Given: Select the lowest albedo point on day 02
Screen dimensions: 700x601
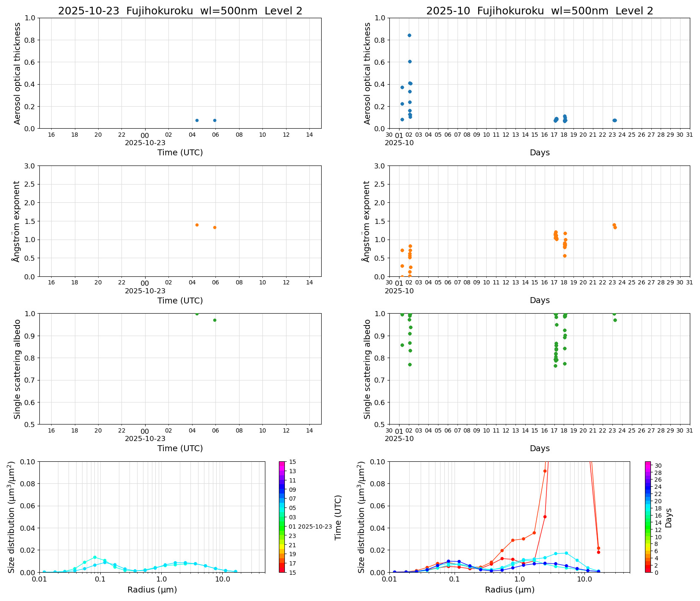Looking at the screenshot, I should coord(410,364).
